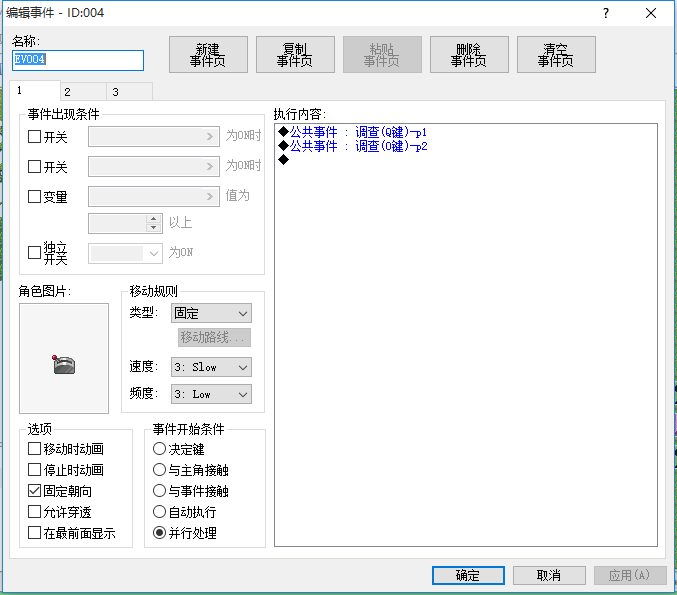Select command line 调查(Q键)-p2
This screenshot has height=595, width=677.
tap(353, 146)
